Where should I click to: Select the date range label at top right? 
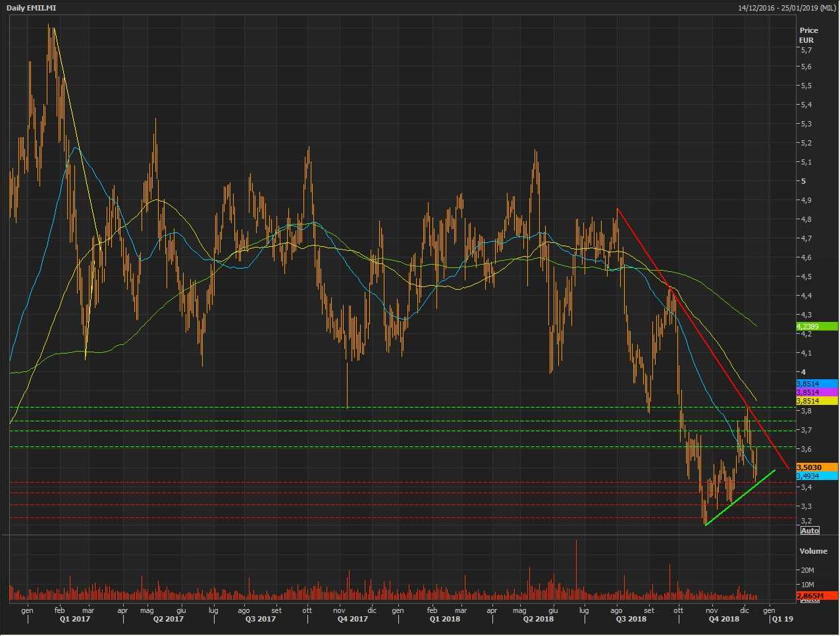787,7
